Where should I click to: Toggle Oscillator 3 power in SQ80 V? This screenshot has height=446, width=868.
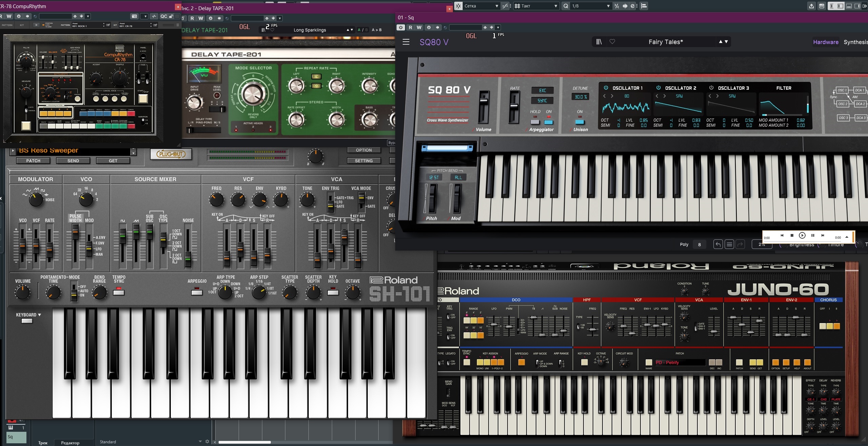pyautogui.click(x=711, y=88)
